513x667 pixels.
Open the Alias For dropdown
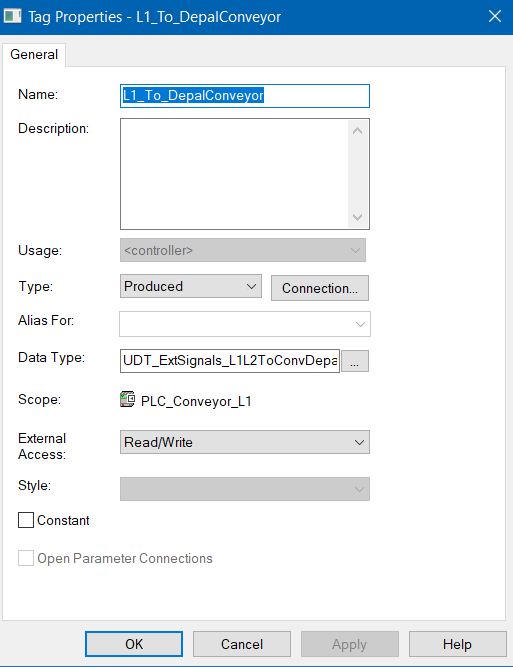(245, 324)
